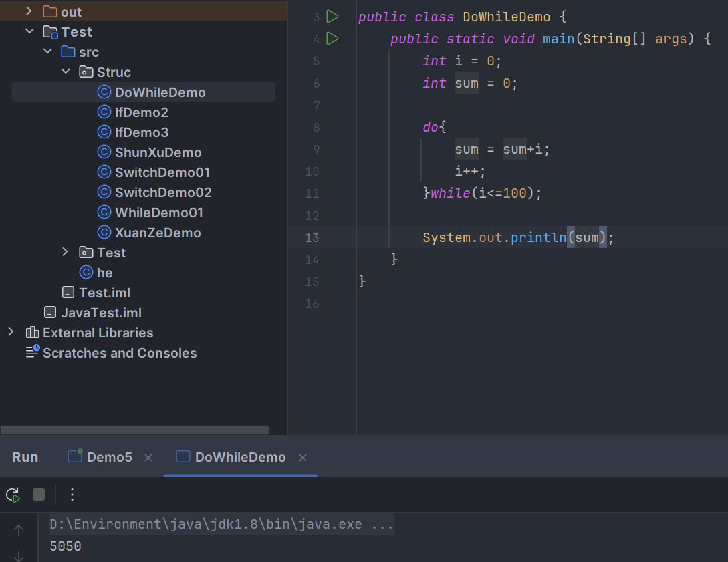Run main method from line 4 gutter
This screenshot has height=562, width=728.
pos(332,39)
